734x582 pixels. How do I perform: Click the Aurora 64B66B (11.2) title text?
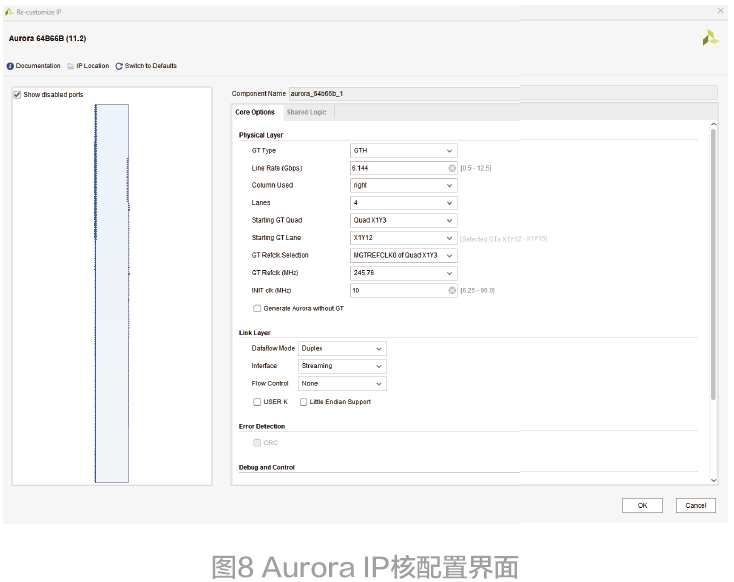pos(47,38)
